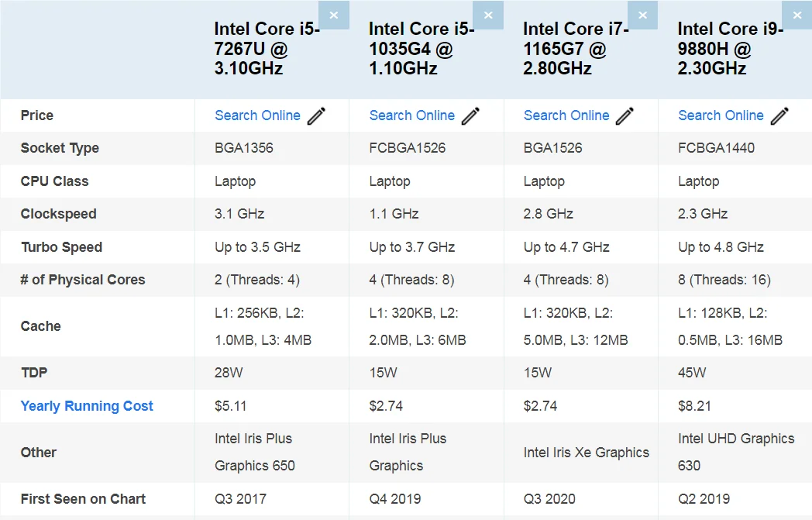Click the Socket Type row label
Viewport: 812px width, 520px height.
coord(60,148)
